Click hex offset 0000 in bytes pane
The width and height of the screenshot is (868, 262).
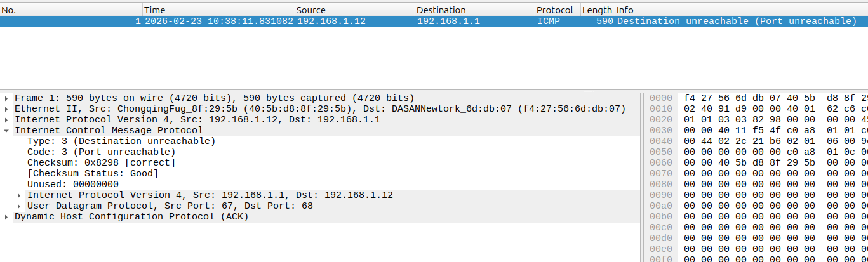coord(660,98)
